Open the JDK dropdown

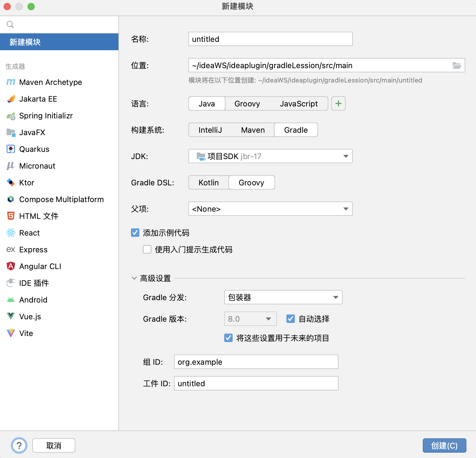pos(271,156)
